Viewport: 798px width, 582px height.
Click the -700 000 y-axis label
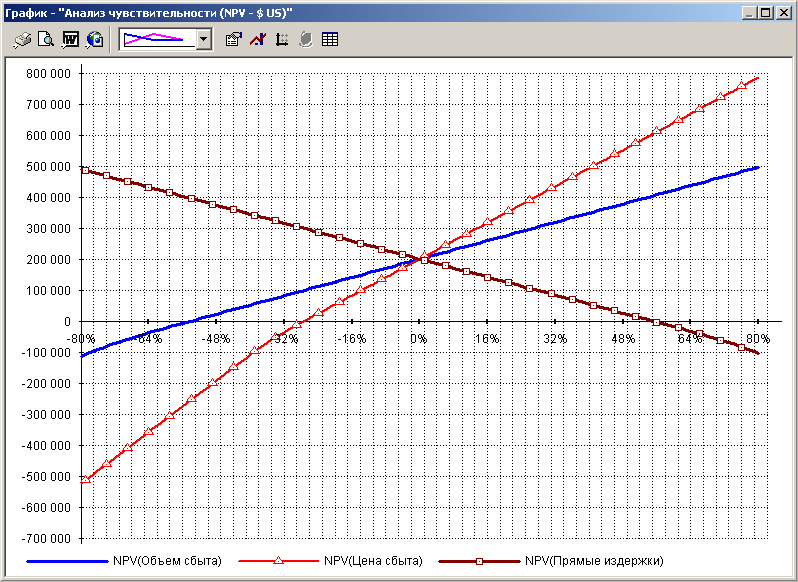tap(46, 539)
